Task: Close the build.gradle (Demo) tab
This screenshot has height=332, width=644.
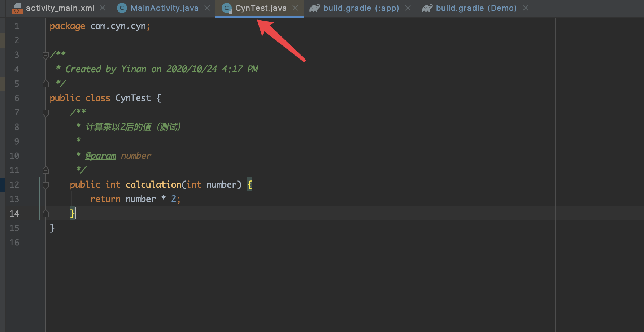Action: pyautogui.click(x=526, y=8)
